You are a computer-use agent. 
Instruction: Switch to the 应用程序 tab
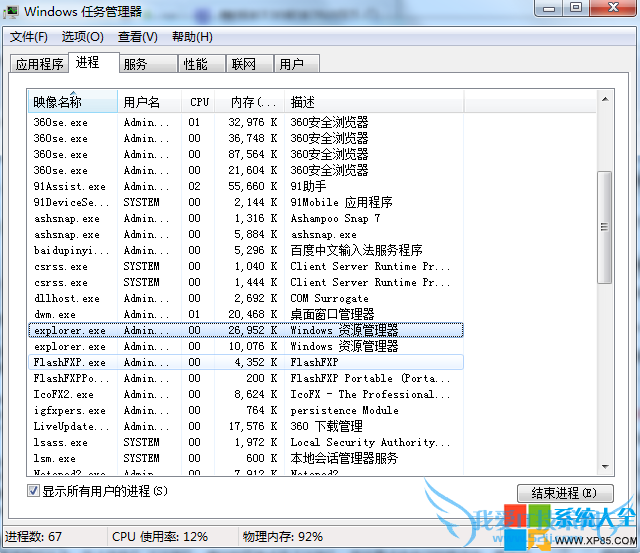[39, 64]
